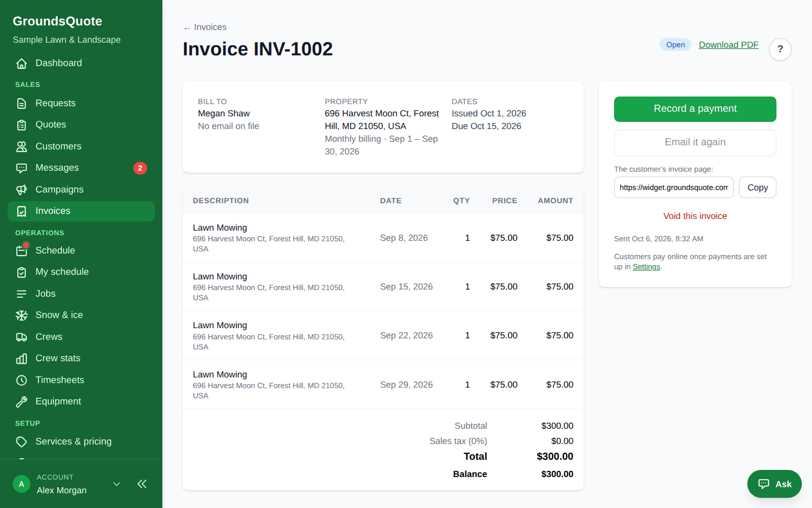Click the Open status badge
812x508 pixels.
tap(675, 45)
